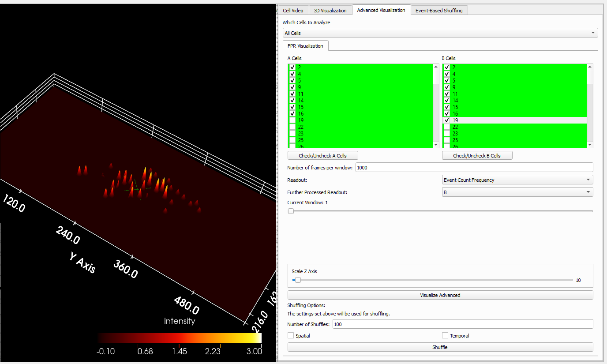Click the Current Window slider handle
Viewport: 607px width, 364px height.
pyautogui.click(x=291, y=211)
